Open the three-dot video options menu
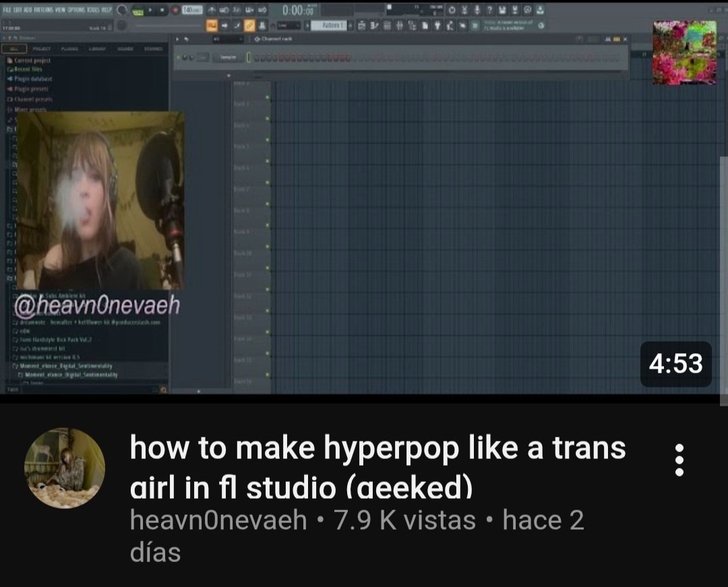This screenshot has height=587, width=728. point(679,460)
